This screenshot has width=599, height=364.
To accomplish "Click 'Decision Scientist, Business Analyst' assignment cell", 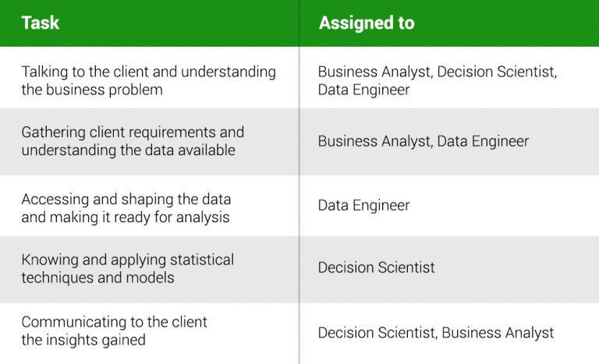I will (x=435, y=333).
